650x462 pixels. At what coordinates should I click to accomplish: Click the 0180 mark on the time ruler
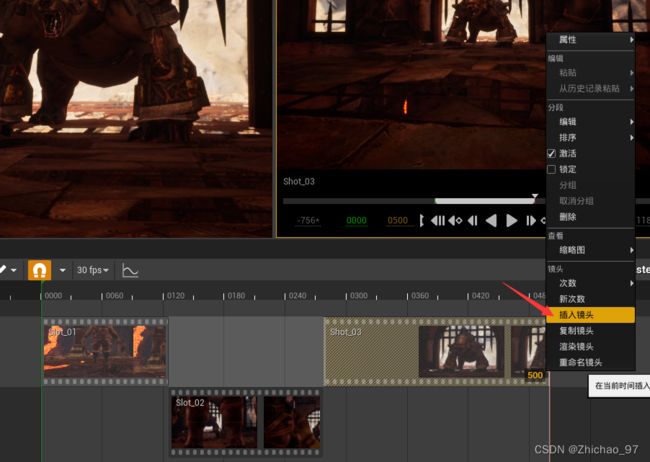coord(236,296)
